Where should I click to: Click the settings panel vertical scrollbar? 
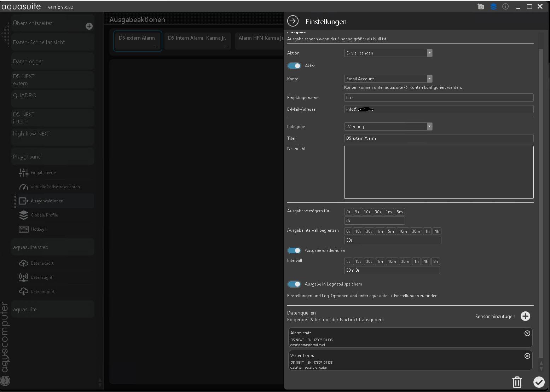pyautogui.click(x=541, y=203)
